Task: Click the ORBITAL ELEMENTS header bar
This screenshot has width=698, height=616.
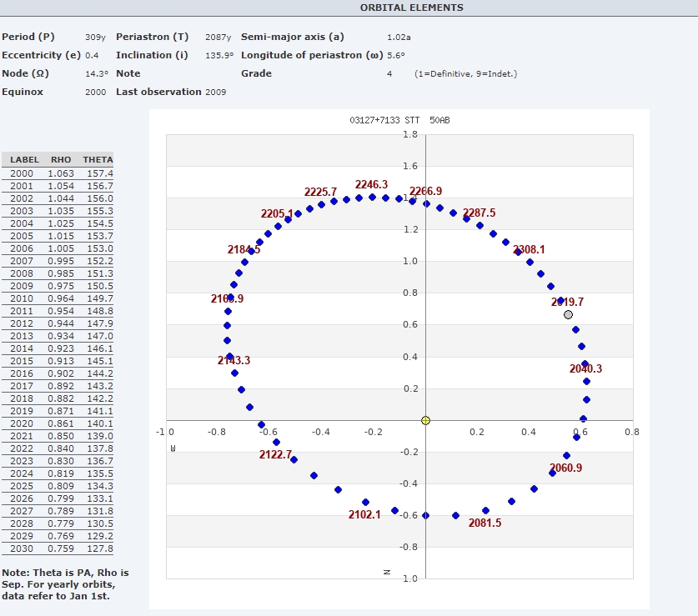Action: click(411, 8)
